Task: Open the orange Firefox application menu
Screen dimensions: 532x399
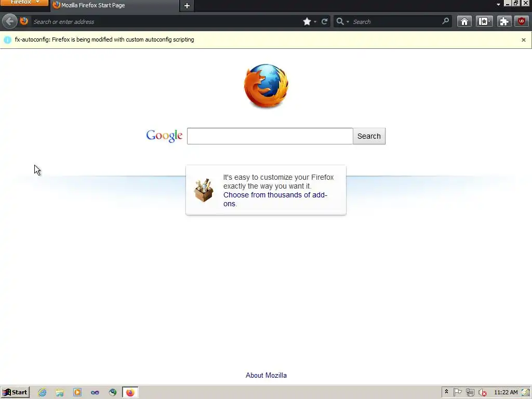Action: click(x=24, y=3)
